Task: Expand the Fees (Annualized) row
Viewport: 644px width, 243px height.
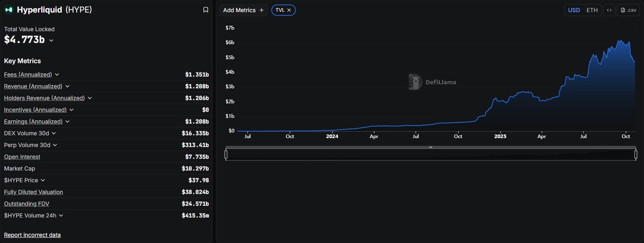Action: [x=57, y=75]
